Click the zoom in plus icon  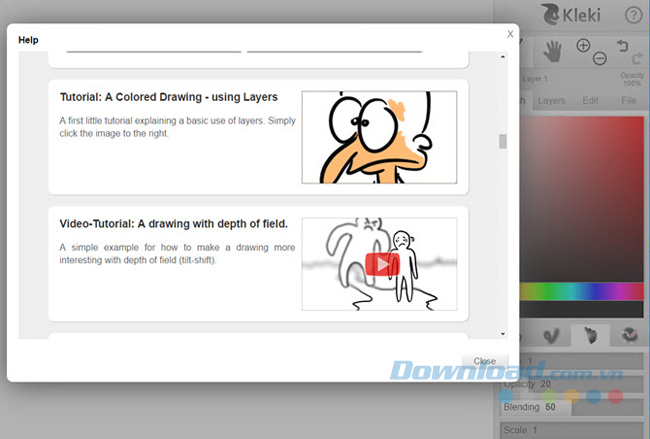point(584,46)
